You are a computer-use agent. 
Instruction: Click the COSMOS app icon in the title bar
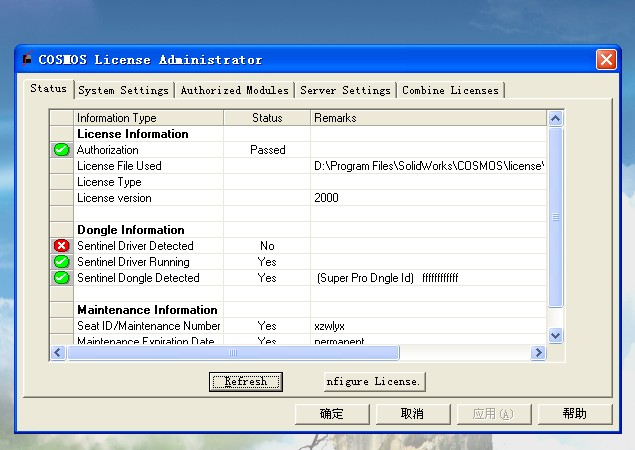coord(27,59)
